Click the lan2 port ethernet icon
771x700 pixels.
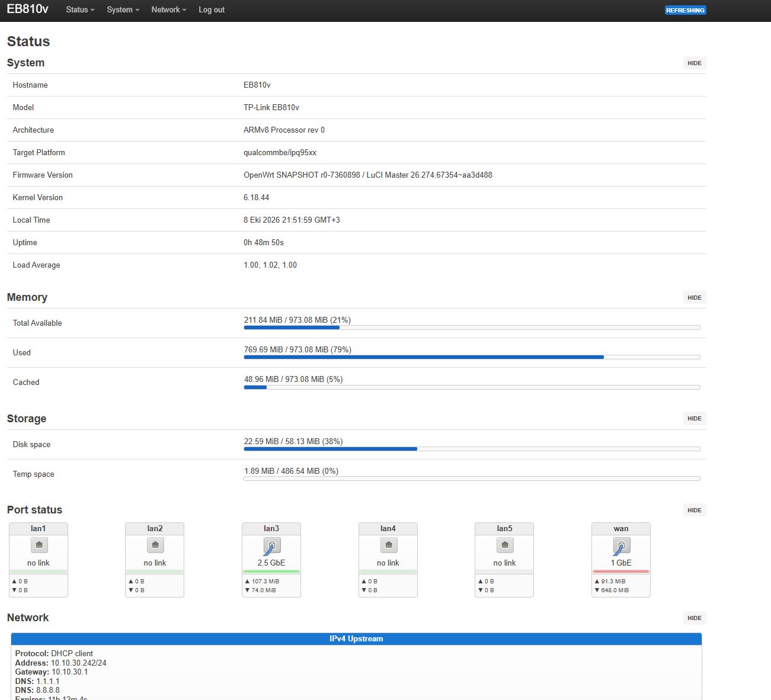155,545
